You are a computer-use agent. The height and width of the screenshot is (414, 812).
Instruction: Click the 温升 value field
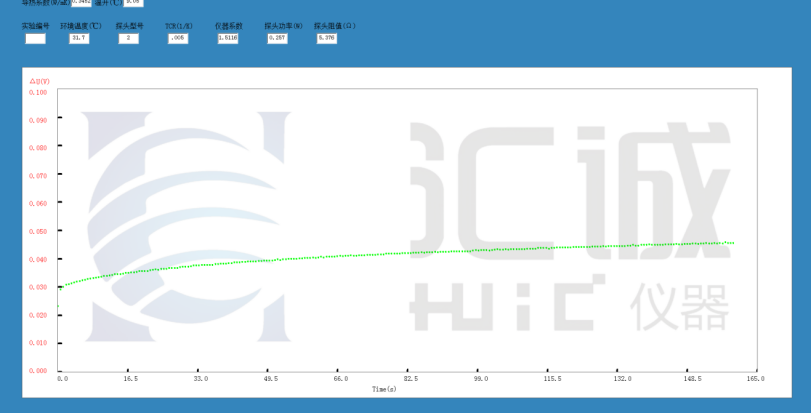click(133, 2)
